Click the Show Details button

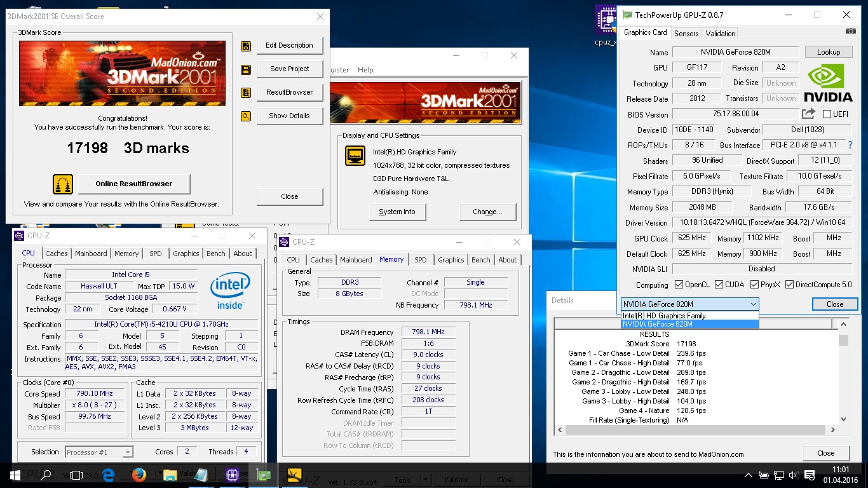tap(289, 116)
